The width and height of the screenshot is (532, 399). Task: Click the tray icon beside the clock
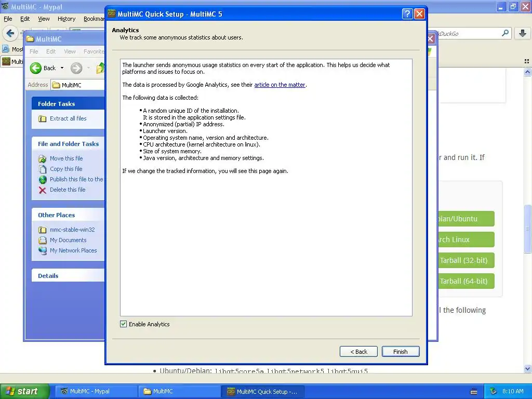(x=494, y=392)
